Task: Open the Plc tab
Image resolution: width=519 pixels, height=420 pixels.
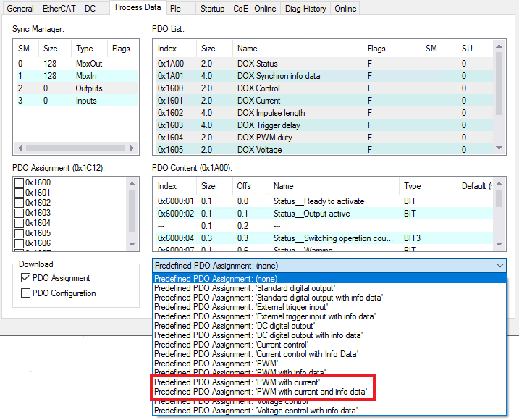Action: (175, 9)
